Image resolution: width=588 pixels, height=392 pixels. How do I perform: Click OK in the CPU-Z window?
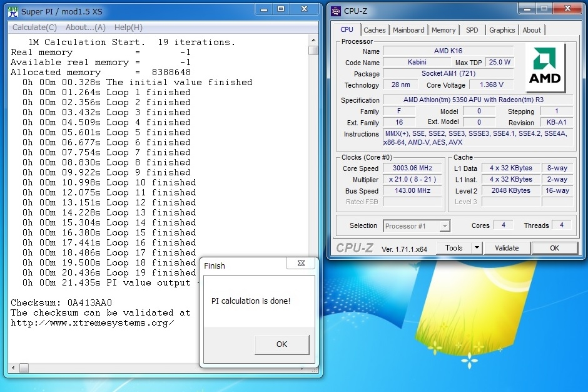pyautogui.click(x=554, y=248)
